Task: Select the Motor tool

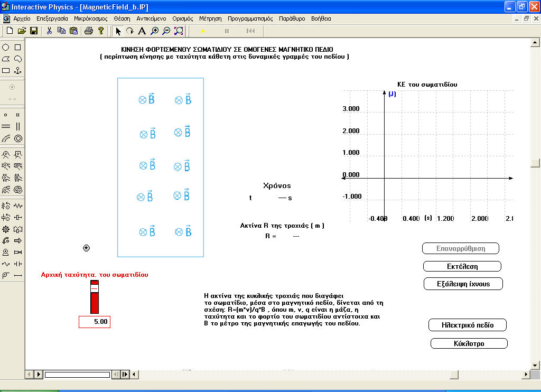Action: tap(6, 253)
